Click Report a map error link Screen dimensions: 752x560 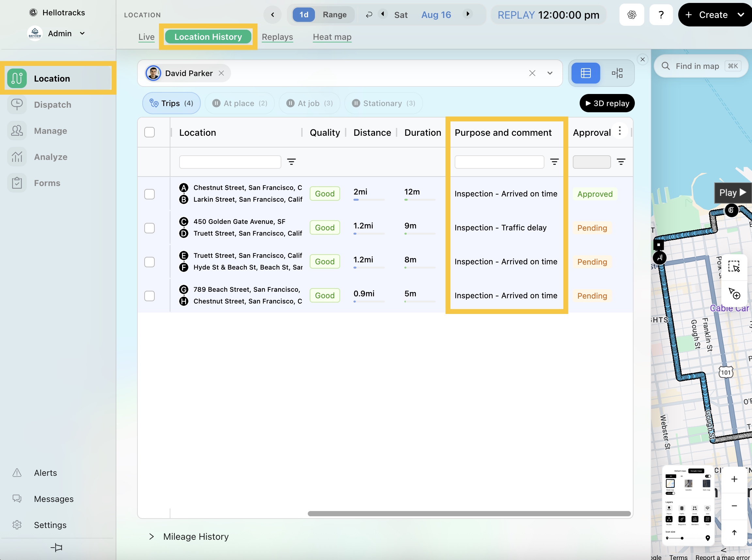click(x=723, y=557)
